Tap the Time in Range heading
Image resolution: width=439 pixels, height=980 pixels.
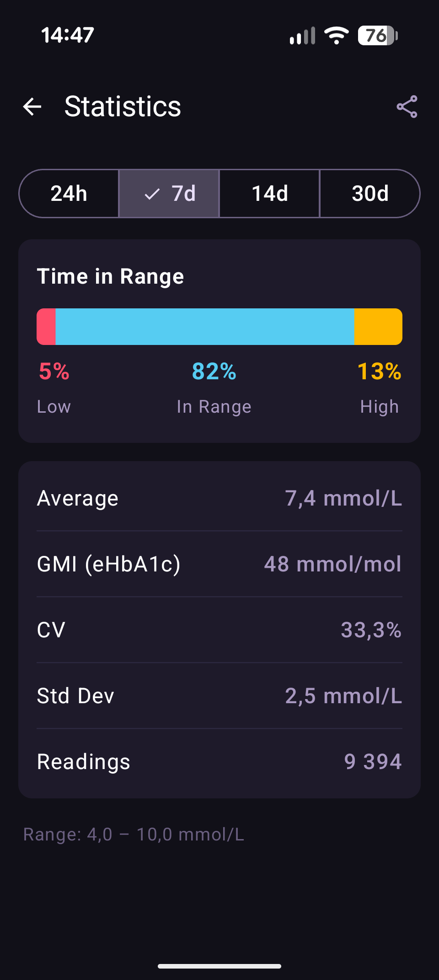click(x=110, y=276)
